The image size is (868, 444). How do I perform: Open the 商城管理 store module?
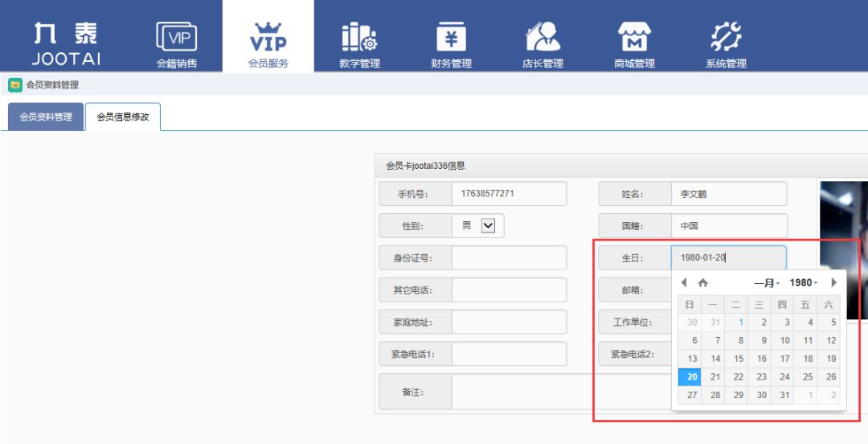(634, 44)
